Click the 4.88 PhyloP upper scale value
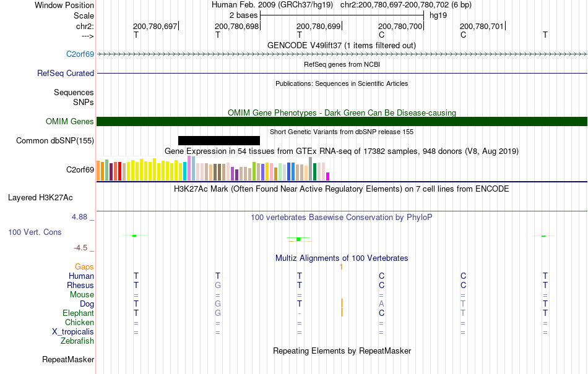This screenshot has height=374, width=588. click(x=79, y=217)
